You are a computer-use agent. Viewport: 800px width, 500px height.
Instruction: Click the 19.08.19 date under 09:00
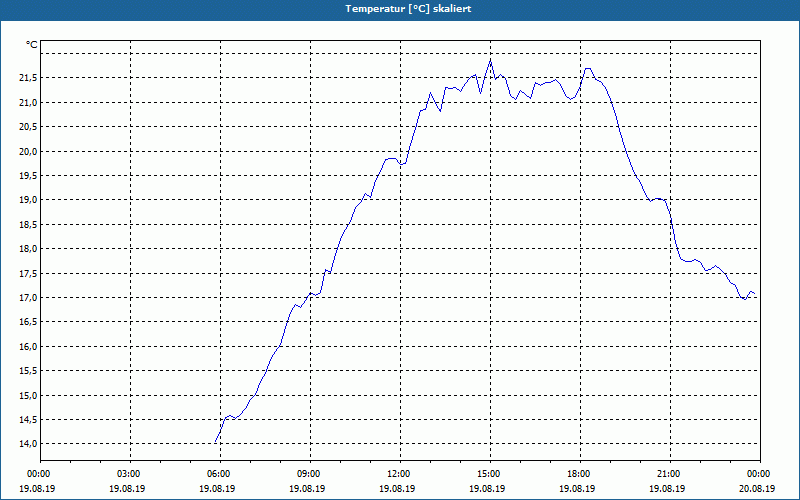(x=308, y=488)
